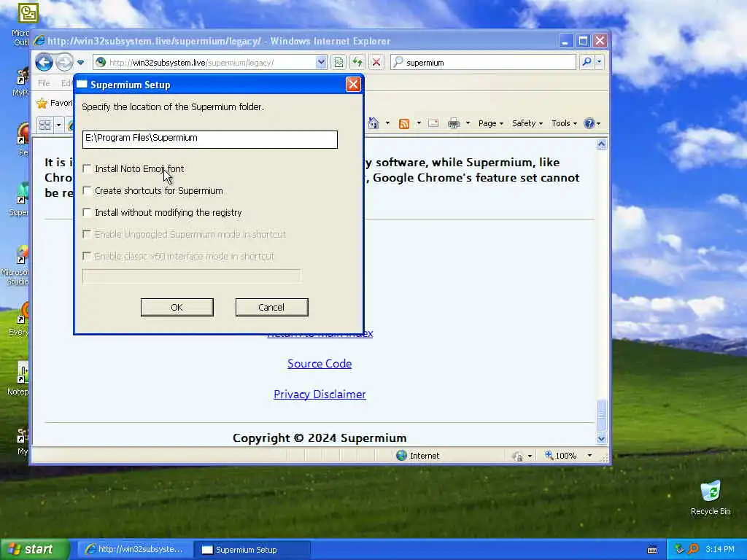Open the Tools menu
The width and height of the screenshot is (747, 560).
[564, 123]
